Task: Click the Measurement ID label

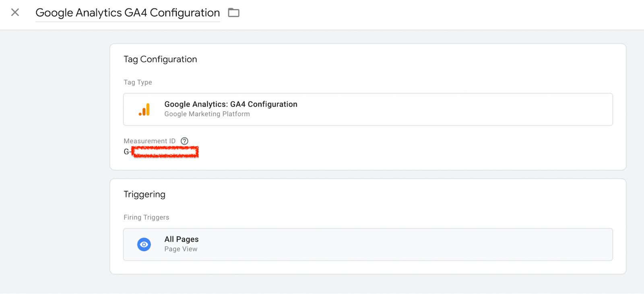Action: pos(150,141)
